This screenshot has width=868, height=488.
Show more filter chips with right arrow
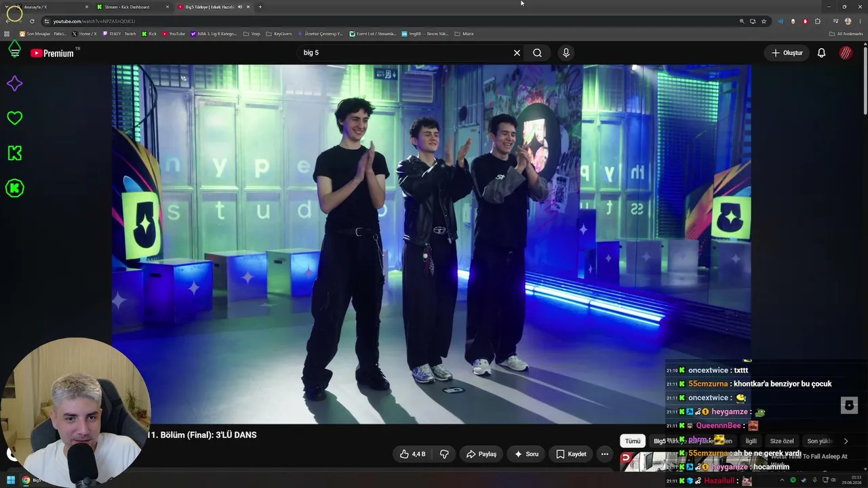846,441
